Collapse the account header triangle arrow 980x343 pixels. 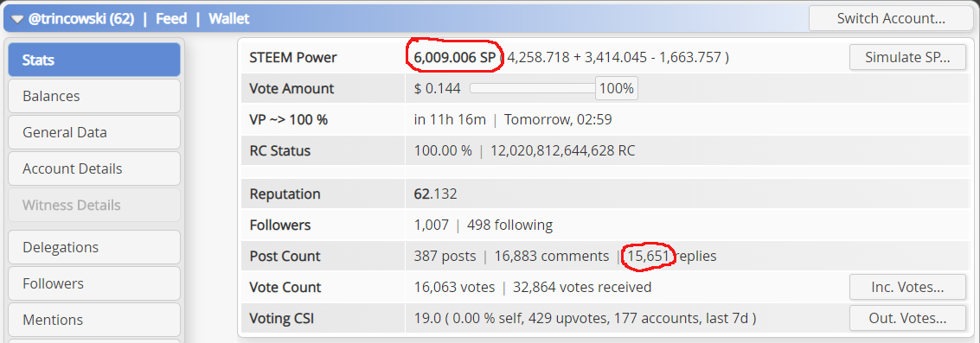(17, 19)
